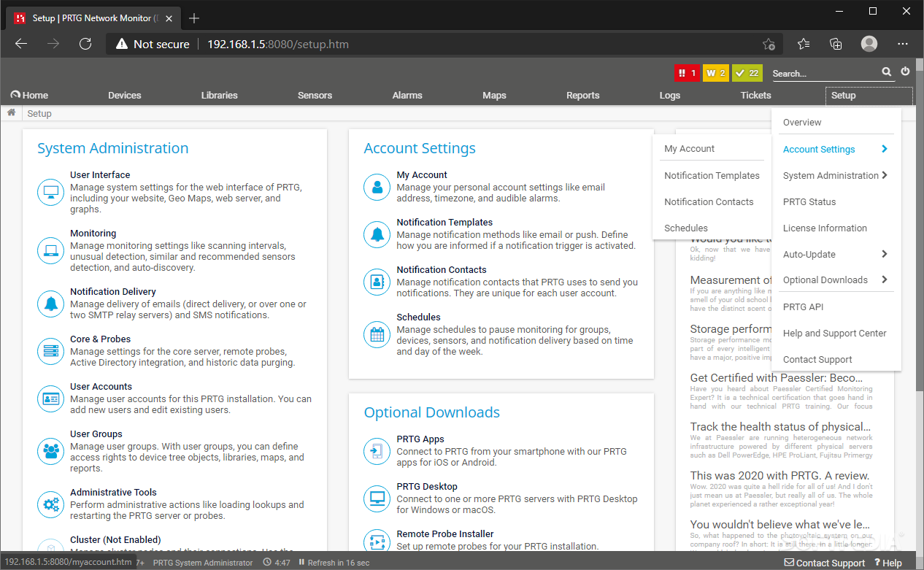Viewport: 924px width, 570px height.
Task: Click the search magnifier icon
Action: [x=886, y=72]
